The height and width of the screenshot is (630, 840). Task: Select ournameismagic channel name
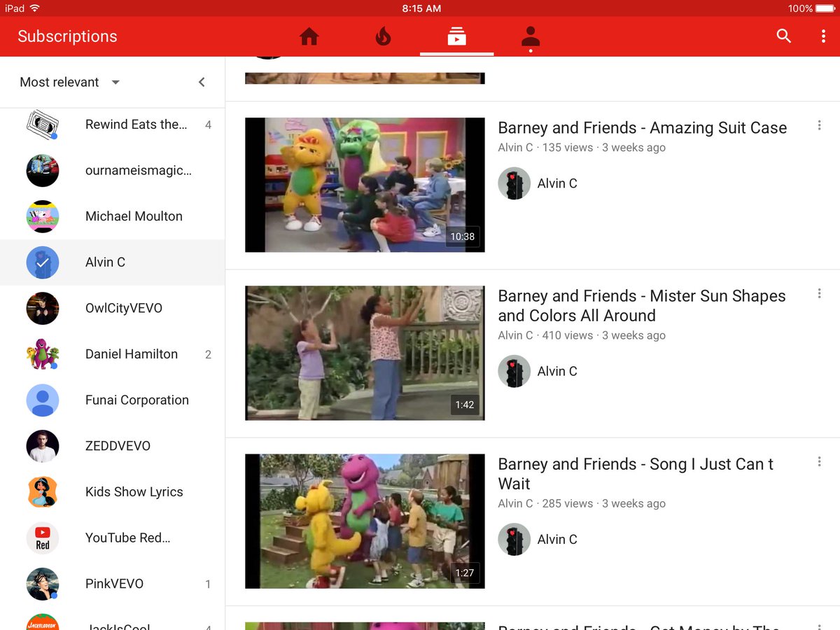coord(138,170)
